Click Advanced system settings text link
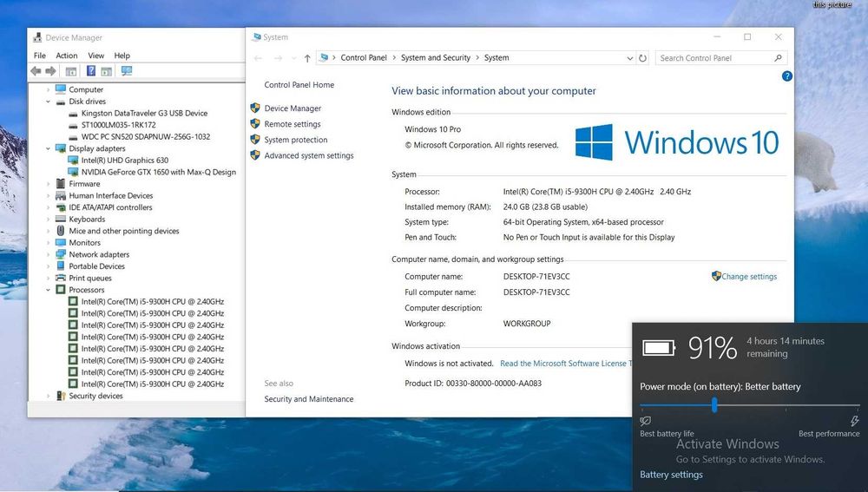The image size is (868, 492). [309, 155]
